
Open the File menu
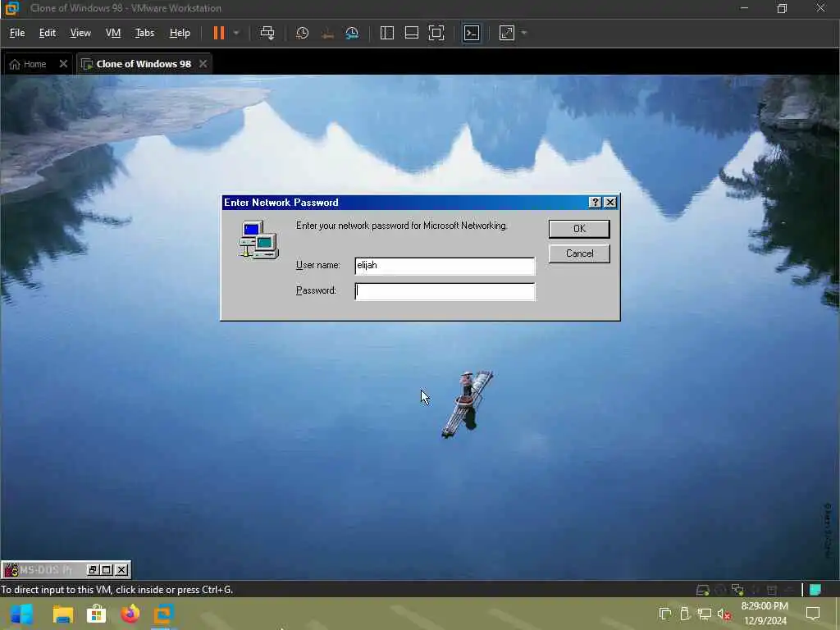[17, 33]
